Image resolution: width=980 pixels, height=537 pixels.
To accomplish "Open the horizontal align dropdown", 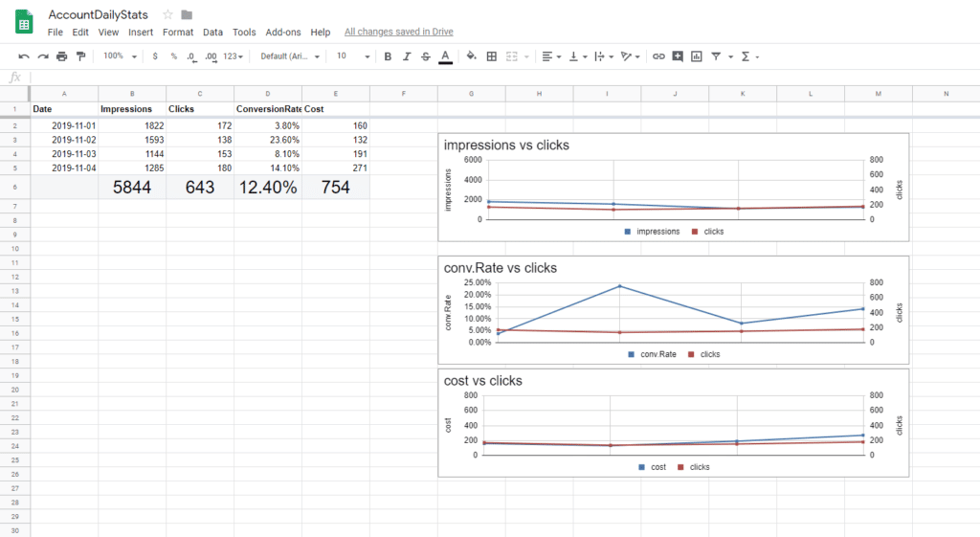I will click(551, 56).
